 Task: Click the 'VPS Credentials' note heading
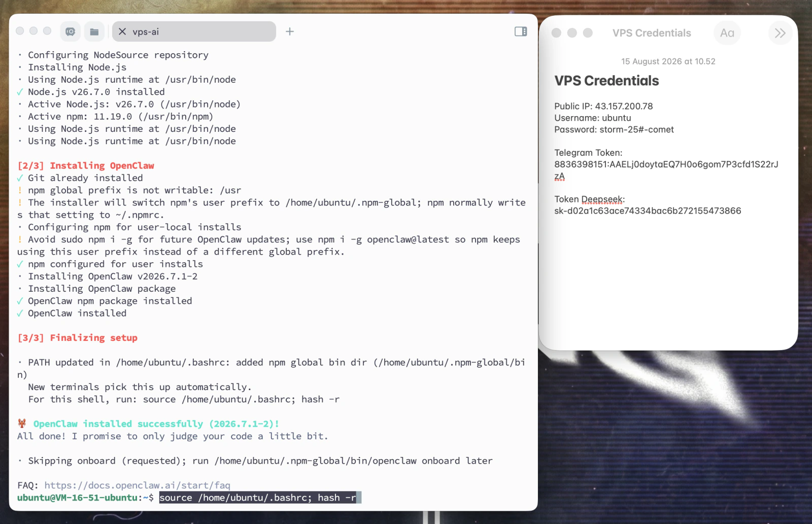(x=606, y=81)
